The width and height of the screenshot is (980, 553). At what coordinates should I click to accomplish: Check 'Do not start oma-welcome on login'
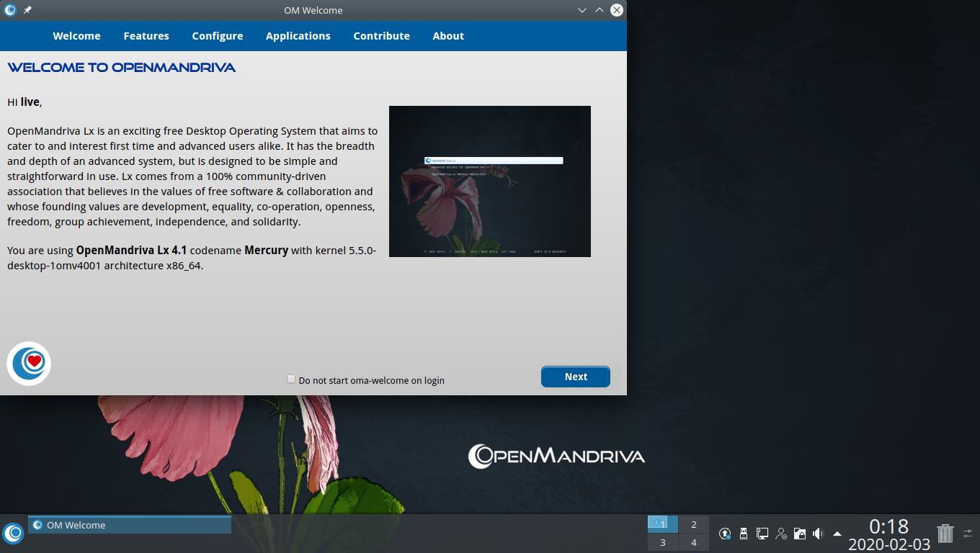(x=291, y=379)
